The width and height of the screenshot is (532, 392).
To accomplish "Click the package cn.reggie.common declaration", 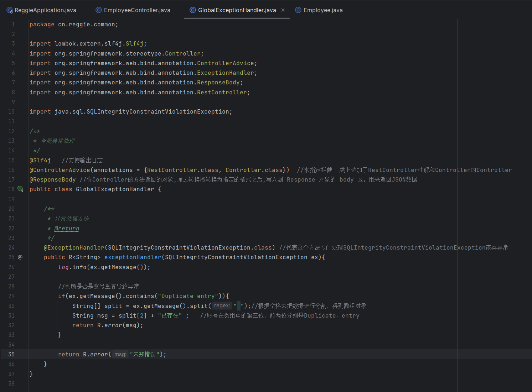I will [74, 24].
